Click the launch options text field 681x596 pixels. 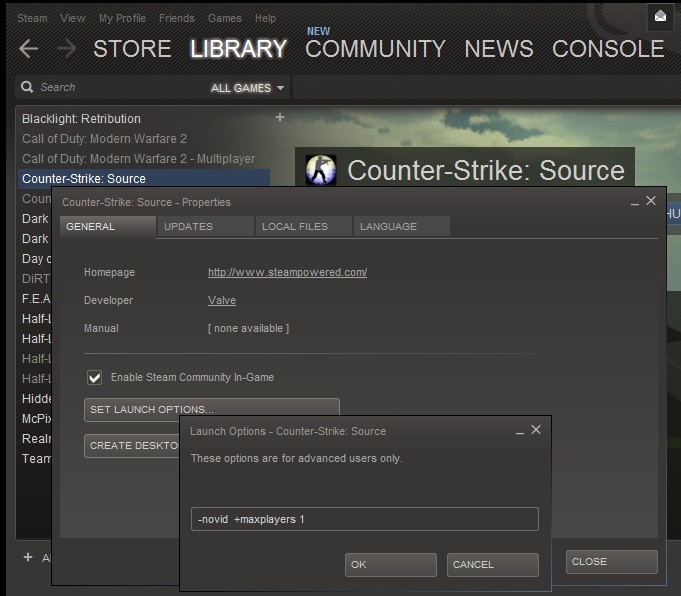tap(364, 519)
